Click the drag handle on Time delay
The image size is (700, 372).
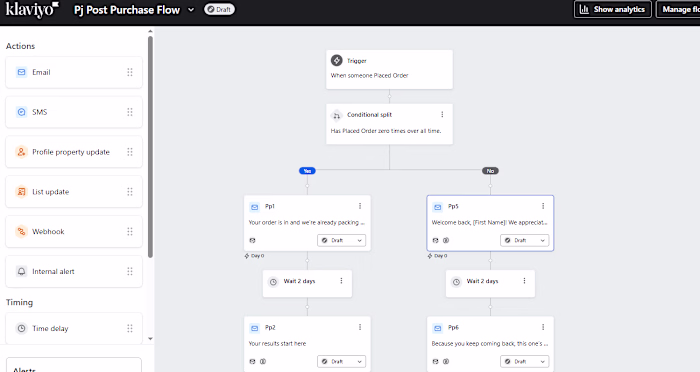pos(130,328)
